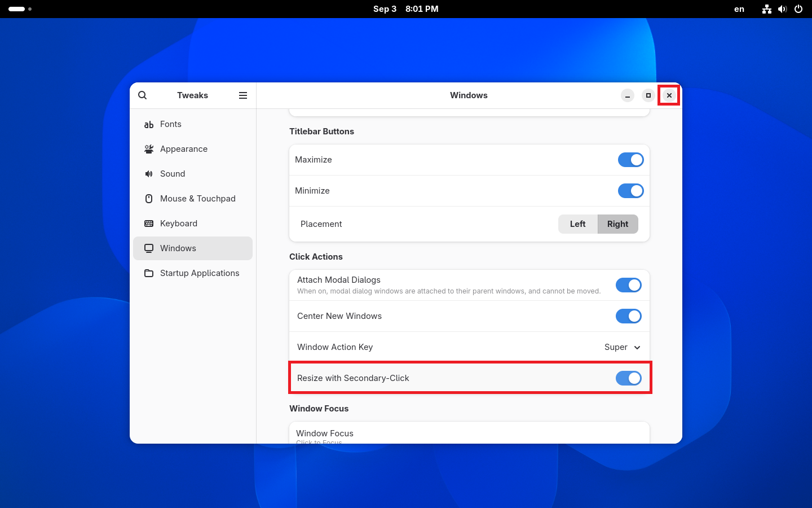Click the Startup Applications folder icon
812x508 pixels.
[x=149, y=273]
